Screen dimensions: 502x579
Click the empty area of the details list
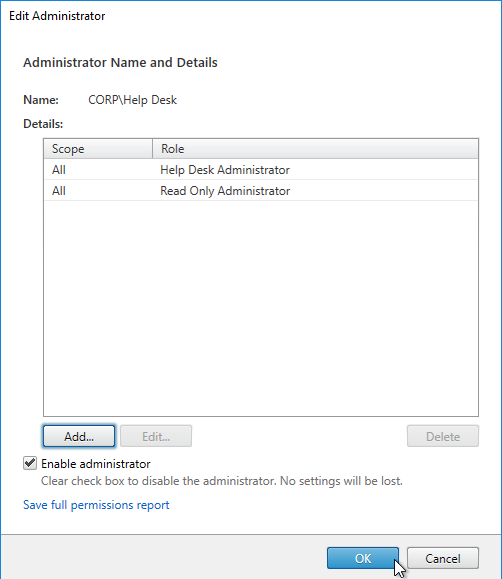click(x=261, y=308)
